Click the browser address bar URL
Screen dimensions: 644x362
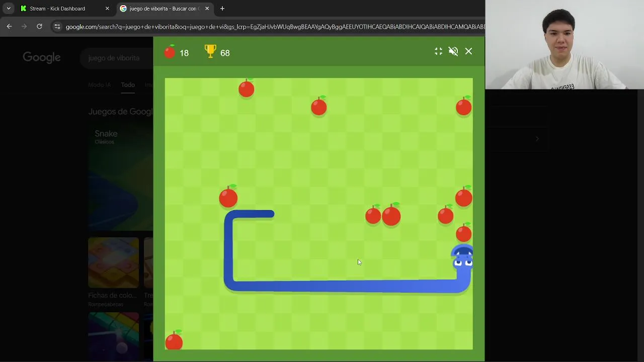tap(275, 27)
